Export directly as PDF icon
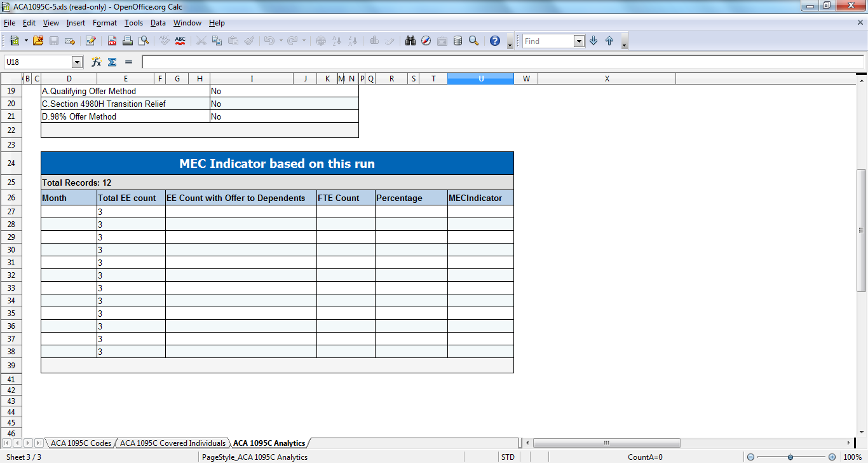This screenshot has width=868, height=463. (x=112, y=41)
